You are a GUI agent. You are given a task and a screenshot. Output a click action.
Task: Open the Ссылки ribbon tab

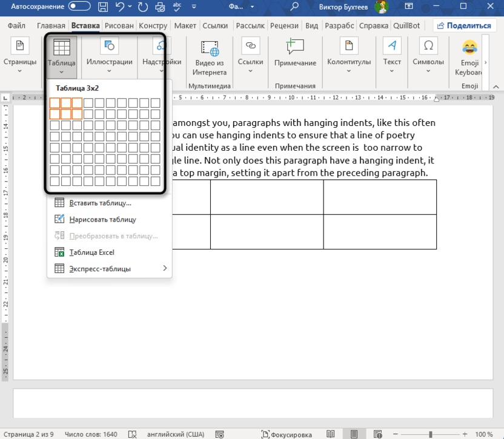pyautogui.click(x=215, y=25)
